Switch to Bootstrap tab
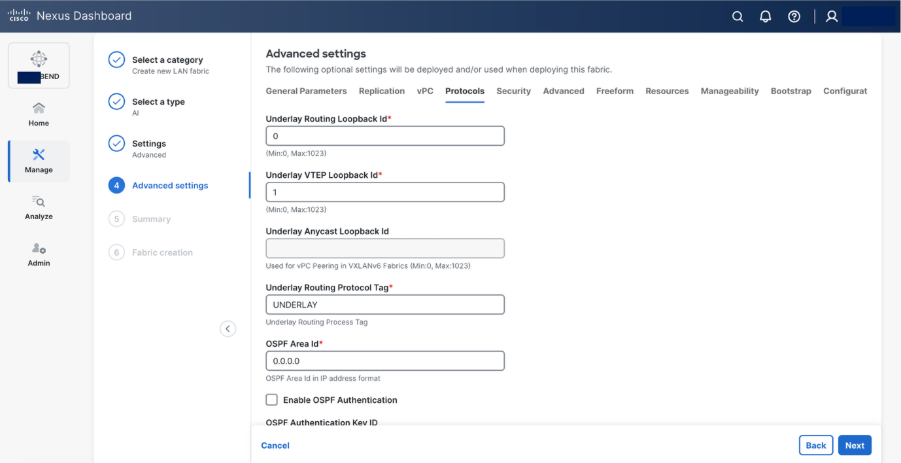The width and height of the screenshot is (901, 463). [x=791, y=91]
